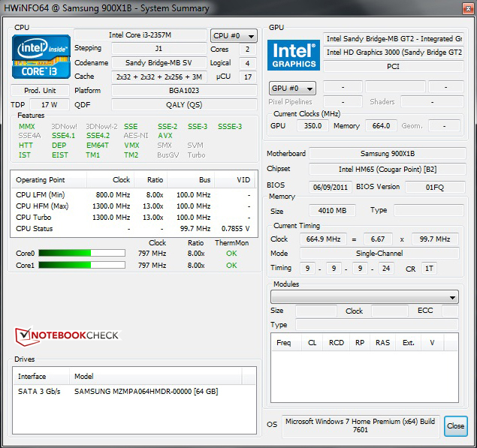Click the AVX feature label

click(x=165, y=136)
